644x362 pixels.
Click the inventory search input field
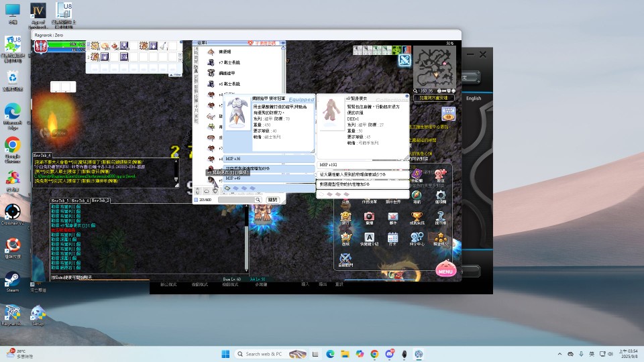pos(237,200)
